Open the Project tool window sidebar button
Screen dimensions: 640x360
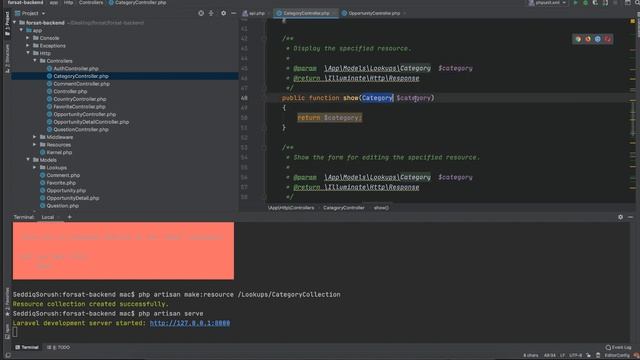coord(7,24)
